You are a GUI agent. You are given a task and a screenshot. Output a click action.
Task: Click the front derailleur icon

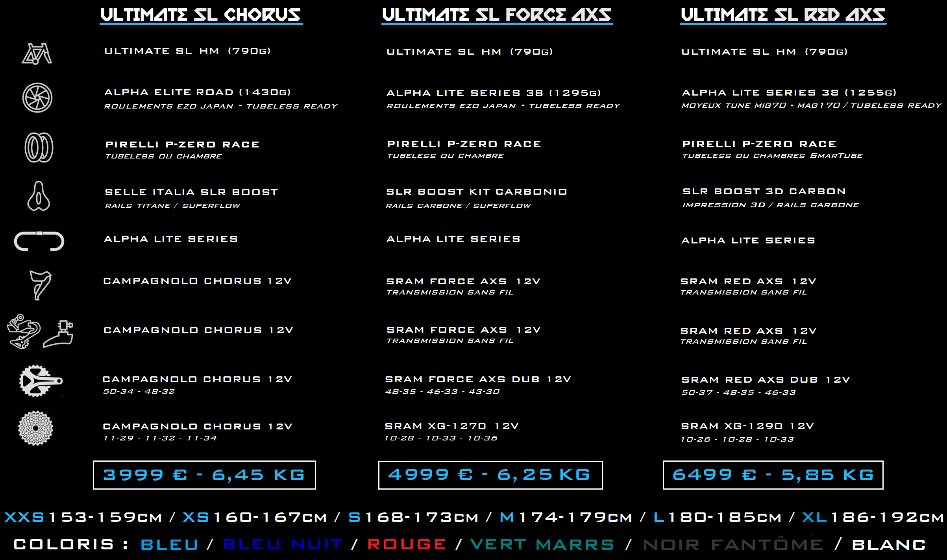point(59,333)
